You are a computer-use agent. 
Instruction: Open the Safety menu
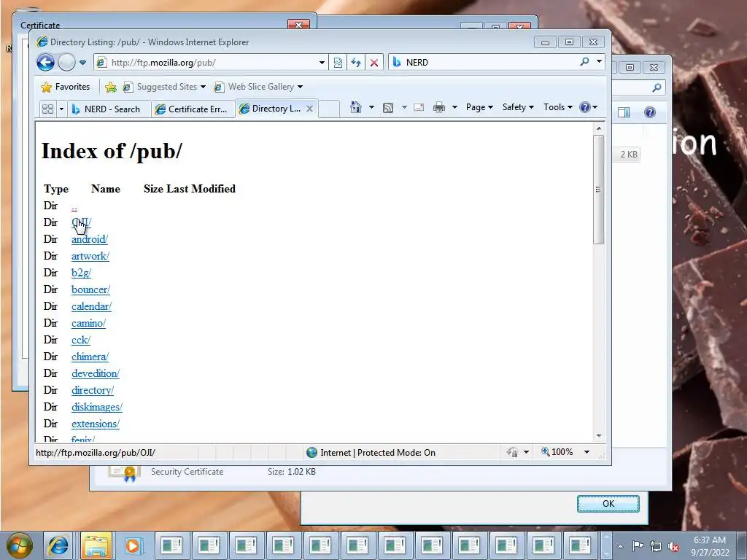[x=518, y=107]
